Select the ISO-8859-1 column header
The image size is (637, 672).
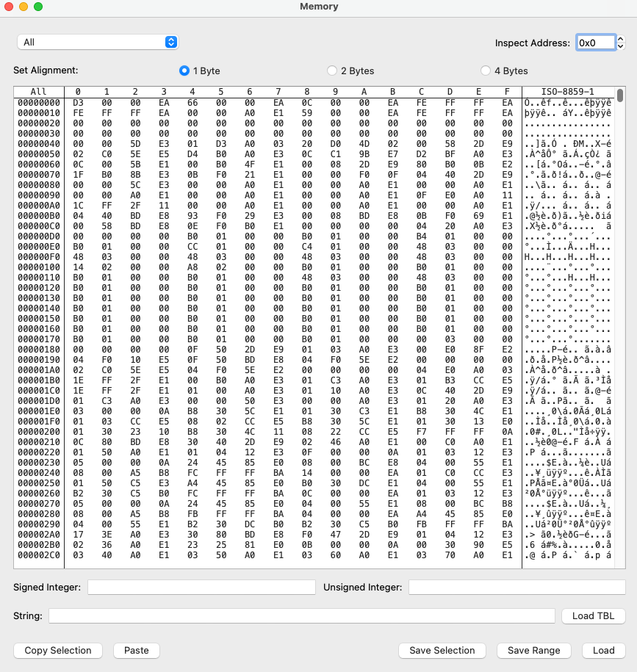(x=569, y=91)
